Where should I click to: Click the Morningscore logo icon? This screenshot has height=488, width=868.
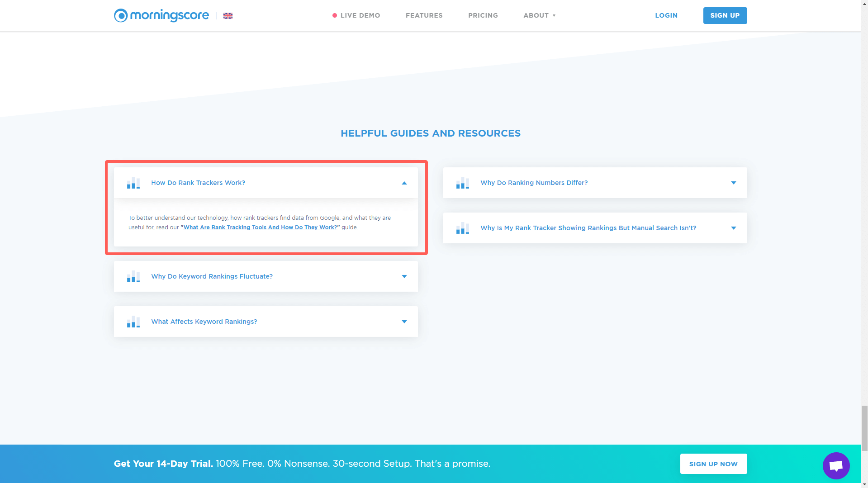(x=120, y=15)
